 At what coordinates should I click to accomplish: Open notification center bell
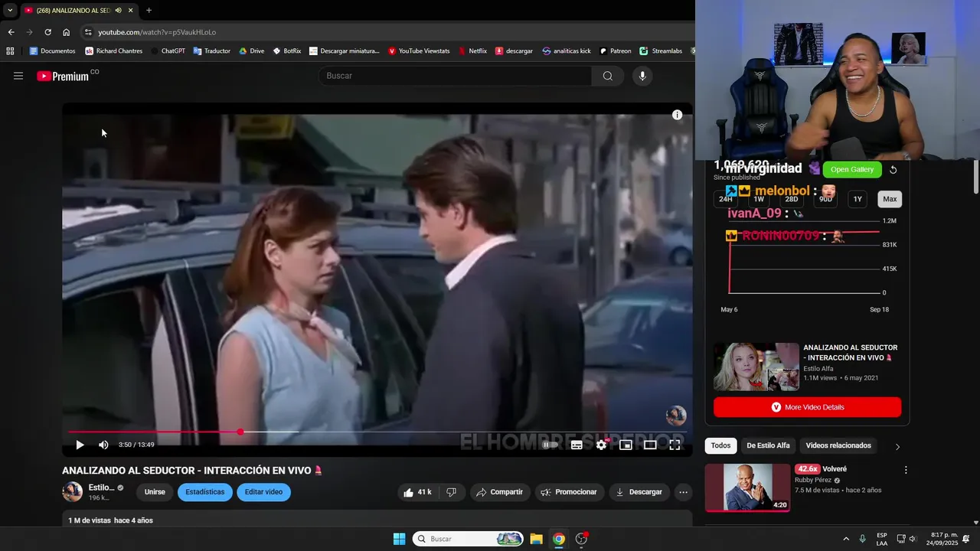966,539
